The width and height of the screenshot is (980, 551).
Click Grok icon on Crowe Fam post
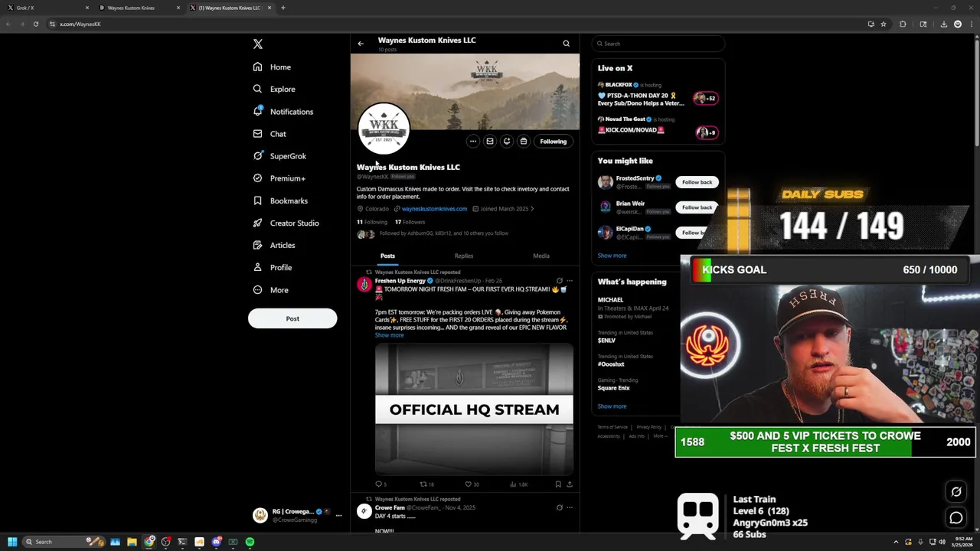point(559,507)
